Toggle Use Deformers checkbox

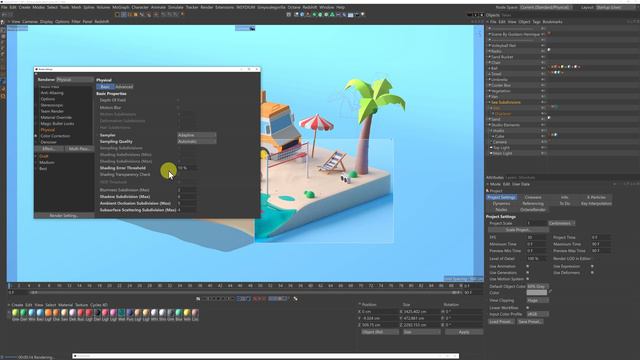pyautogui.click(x=592, y=272)
